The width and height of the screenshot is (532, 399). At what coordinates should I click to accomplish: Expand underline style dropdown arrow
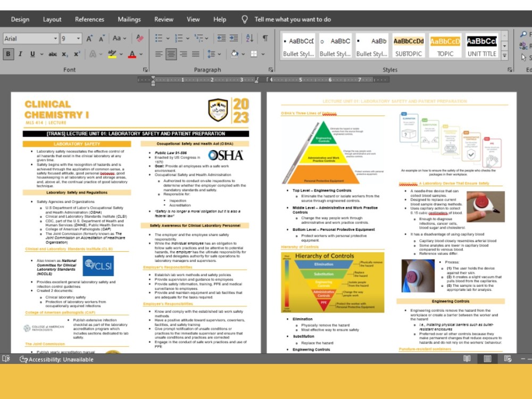click(41, 54)
